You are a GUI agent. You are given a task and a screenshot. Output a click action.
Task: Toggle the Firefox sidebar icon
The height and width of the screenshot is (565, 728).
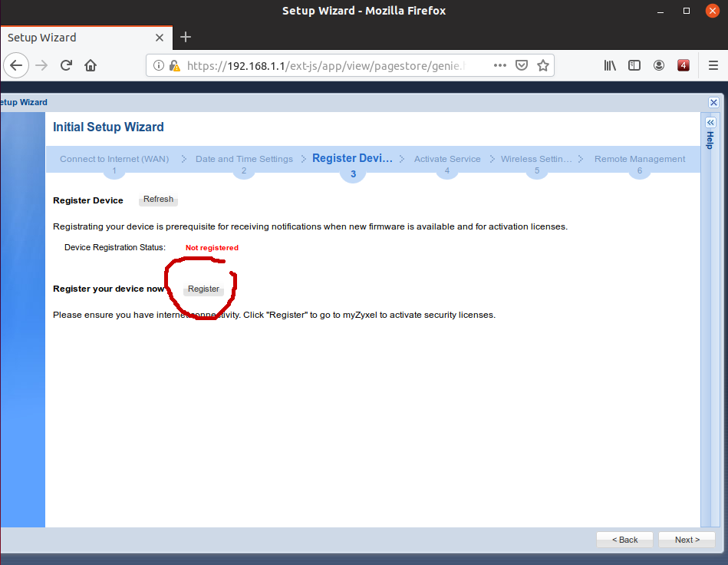[x=634, y=65]
